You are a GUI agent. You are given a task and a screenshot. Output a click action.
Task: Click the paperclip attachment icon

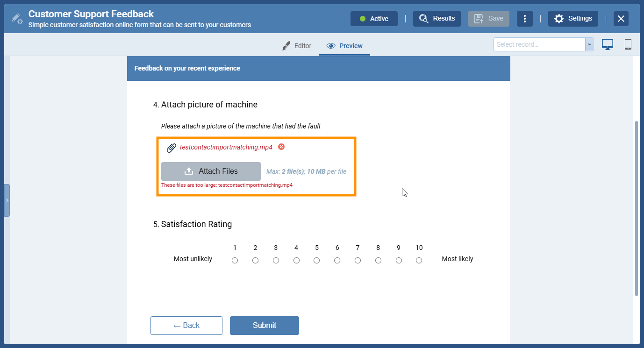[172, 148]
